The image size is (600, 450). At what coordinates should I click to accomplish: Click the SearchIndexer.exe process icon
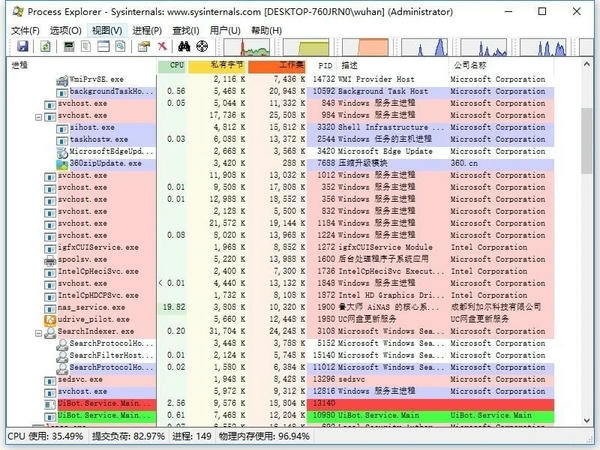click(50, 332)
